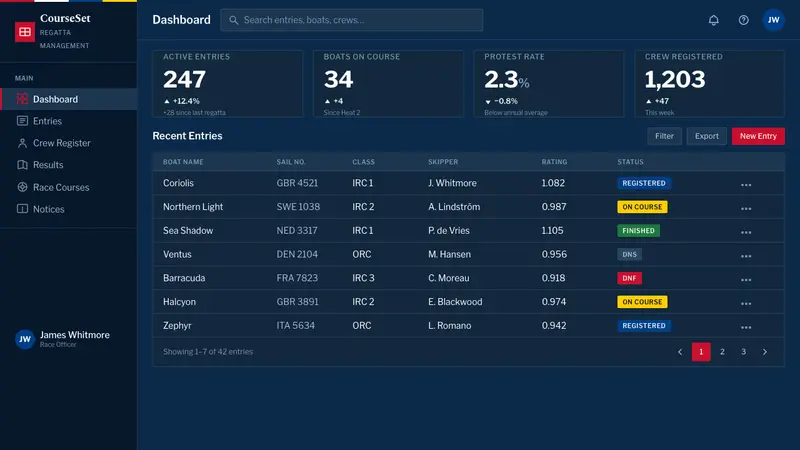Open Crew Register in the sidebar
The width and height of the screenshot is (800, 450).
pyautogui.click(x=69, y=143)
